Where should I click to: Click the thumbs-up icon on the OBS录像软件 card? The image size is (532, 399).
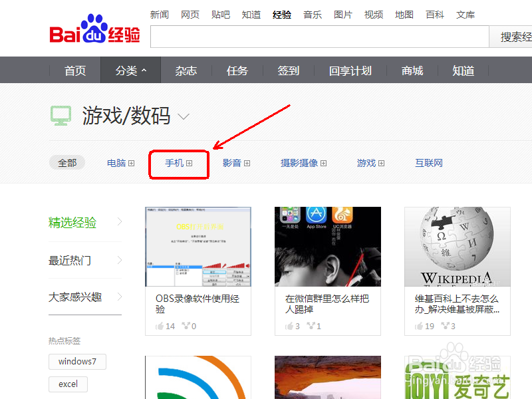tap(160, 327)
